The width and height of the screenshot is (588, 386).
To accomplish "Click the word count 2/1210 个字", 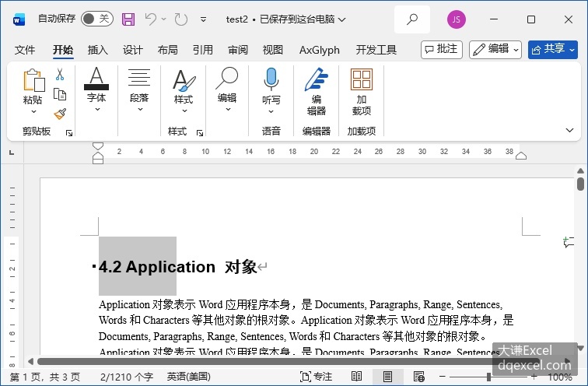I will pyautogui.click(x=126, y=377).
